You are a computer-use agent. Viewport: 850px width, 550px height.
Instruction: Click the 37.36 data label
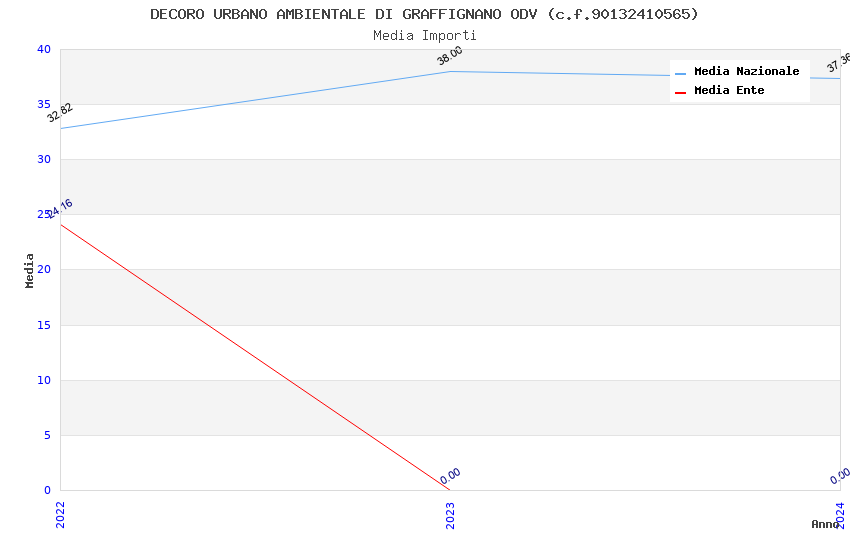pyautogui.click(x=839, y=62)
